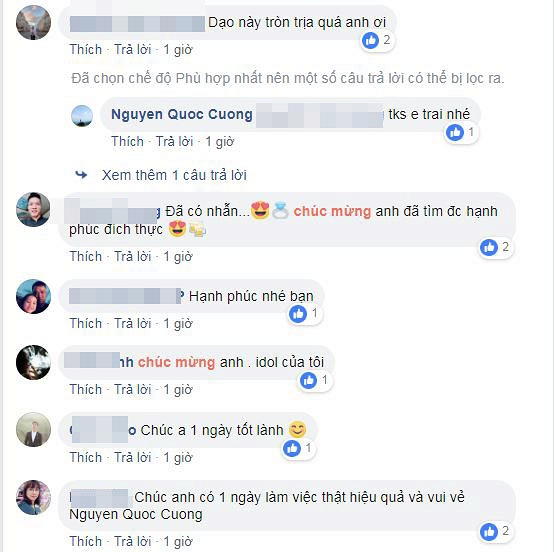Click Trả lời under 'Hạnh phúc nhé bạn'
This screenshot has width=554, height=552.
tap(132, 323)
